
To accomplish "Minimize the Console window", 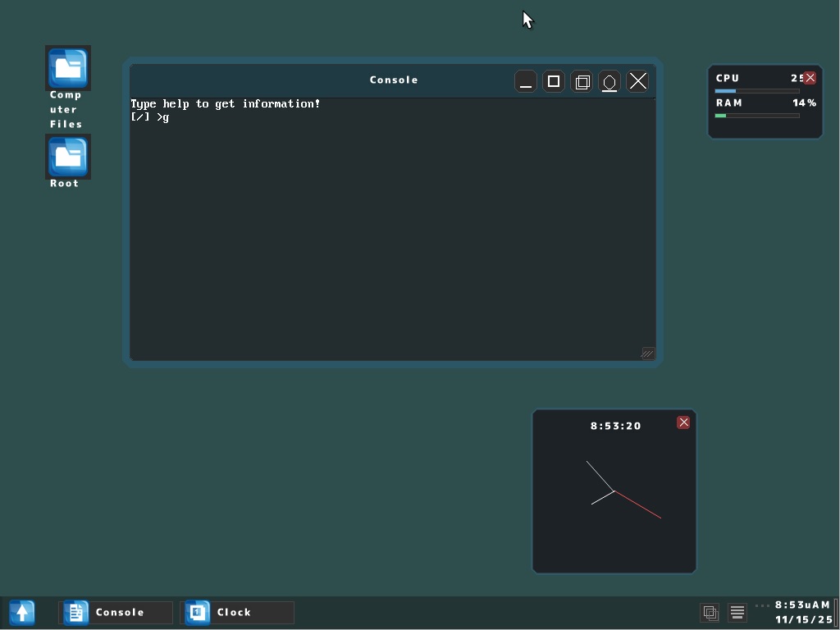I will (x=526, y=82).
